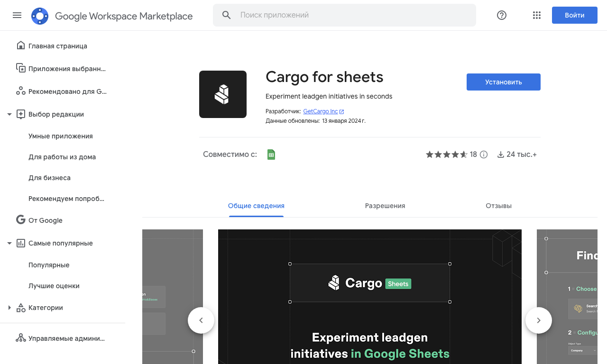Click the Выбор редакции badge icon
607x364 pixels.
point(21,114)
